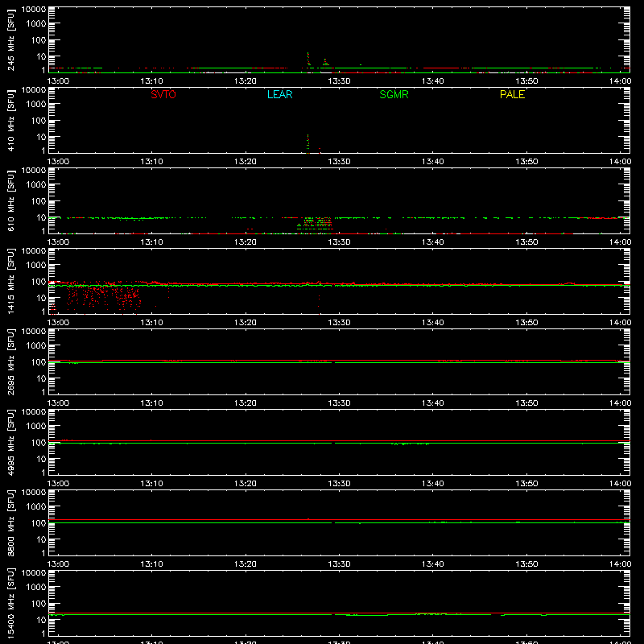
Task: Select the "1415 MHz [SFU]" axis title
Action: [10, 281]
